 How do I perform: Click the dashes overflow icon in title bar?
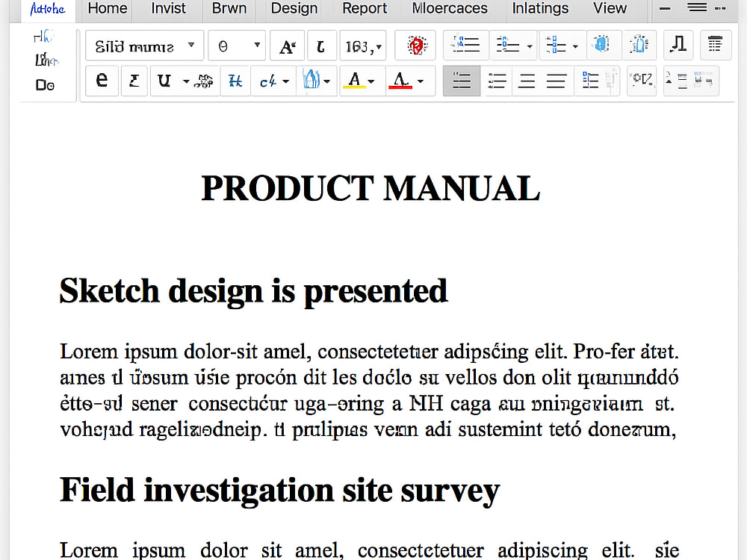pos(721,8)
